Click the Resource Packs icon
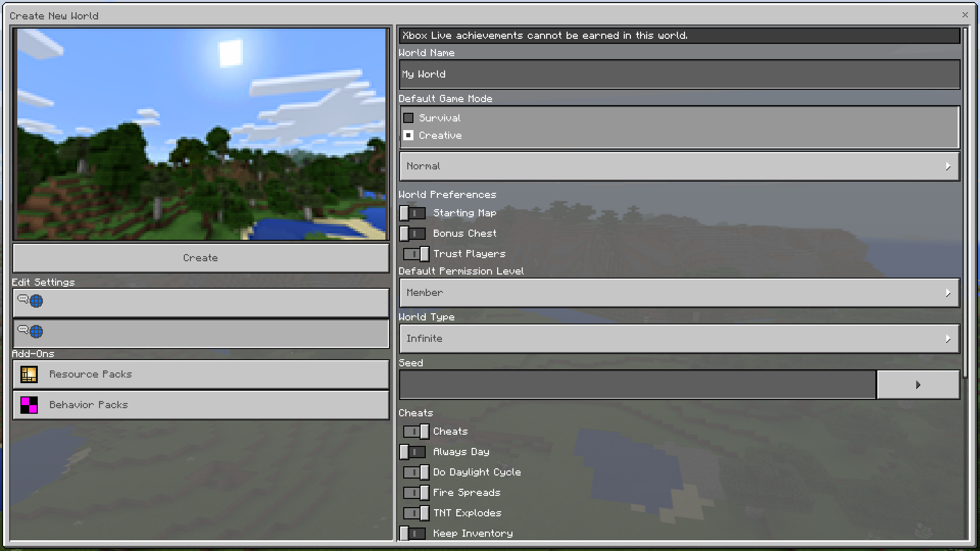 (x=29, y=374)
